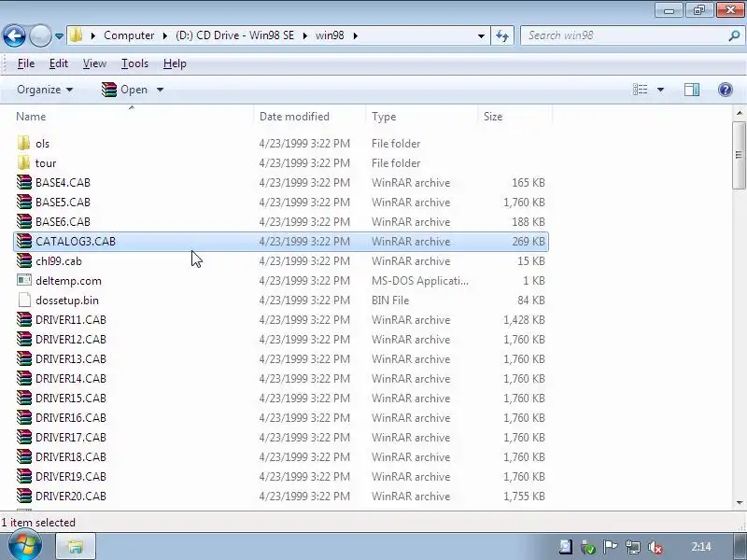Open the Help menu

175,63
